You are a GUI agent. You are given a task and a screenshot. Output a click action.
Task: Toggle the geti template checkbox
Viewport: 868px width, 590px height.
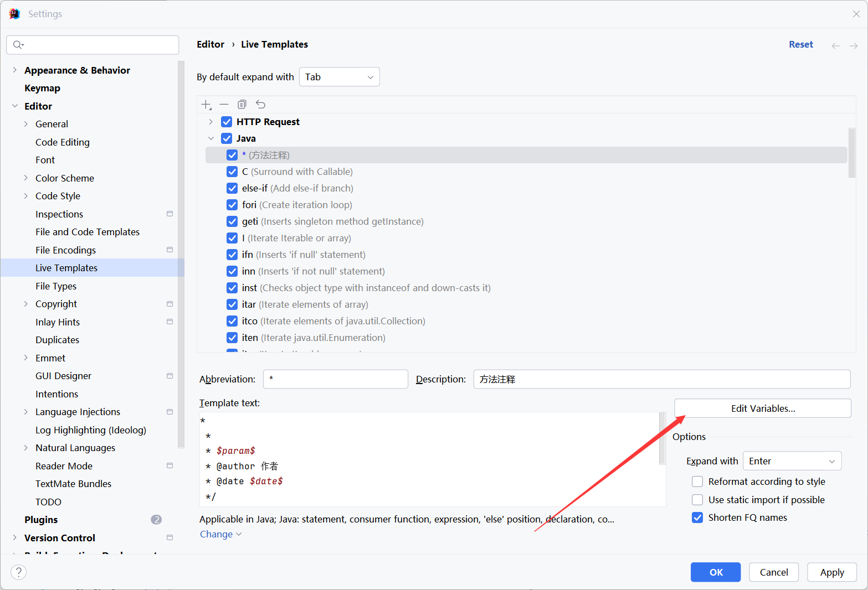pos(232,221)
